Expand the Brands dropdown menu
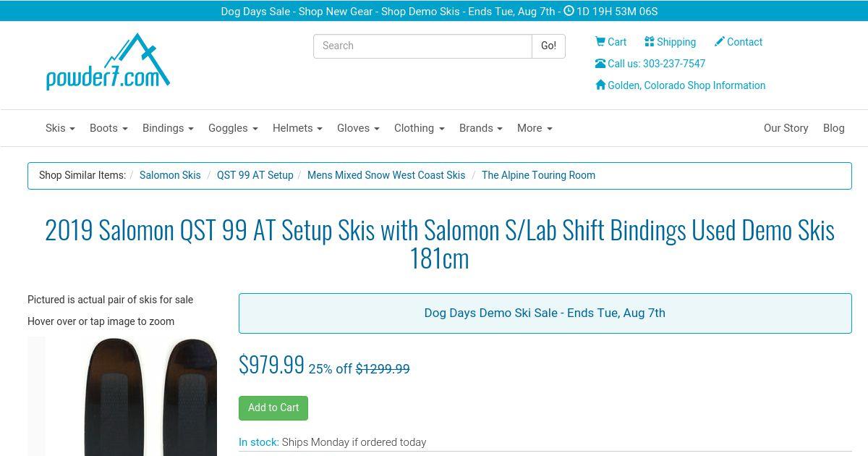Viewport: 868px width, 456px height. click(480, 128)
